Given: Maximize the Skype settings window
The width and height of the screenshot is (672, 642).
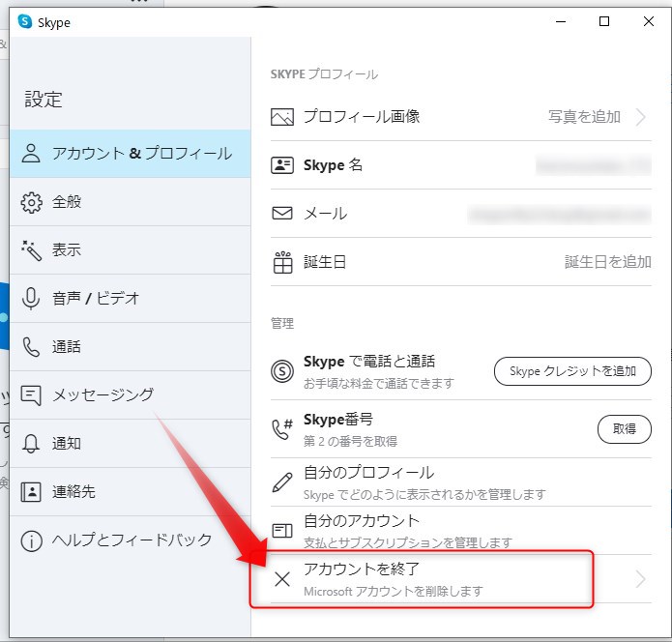Looking at the screenshot, I should [604, 21].
